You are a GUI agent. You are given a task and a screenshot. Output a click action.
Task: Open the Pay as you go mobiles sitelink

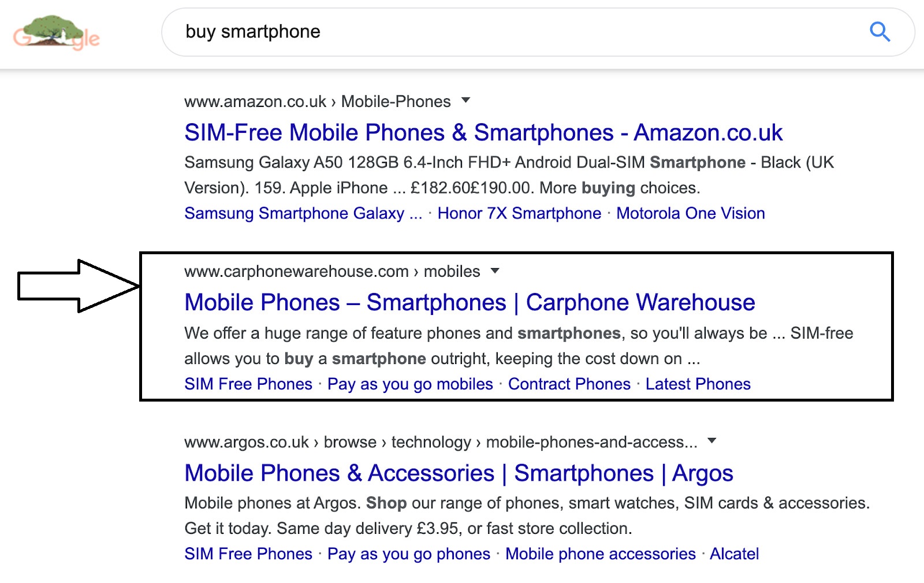click(x=410, y=384)
